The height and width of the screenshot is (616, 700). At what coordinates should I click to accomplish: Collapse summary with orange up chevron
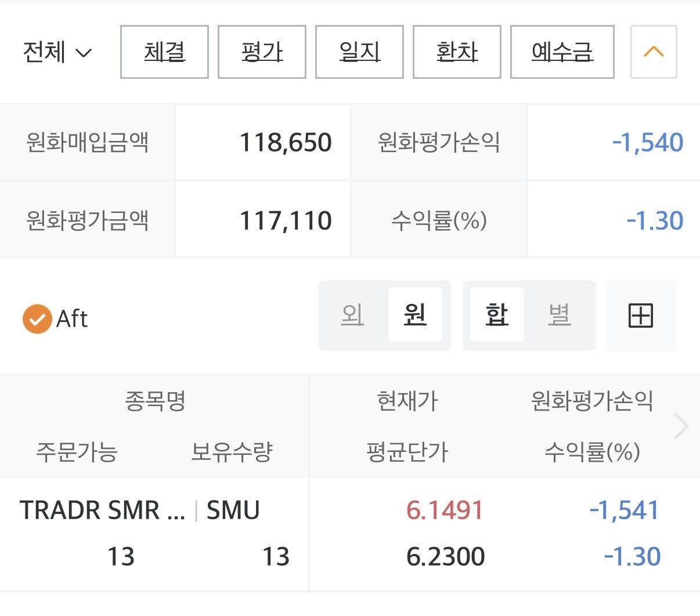click(654, 52)
